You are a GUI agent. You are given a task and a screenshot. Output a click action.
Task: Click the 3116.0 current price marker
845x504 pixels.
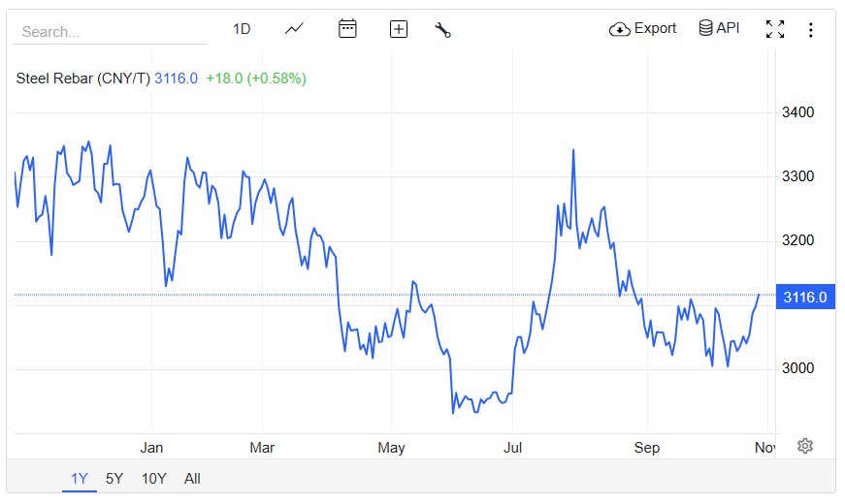(803, 297)
